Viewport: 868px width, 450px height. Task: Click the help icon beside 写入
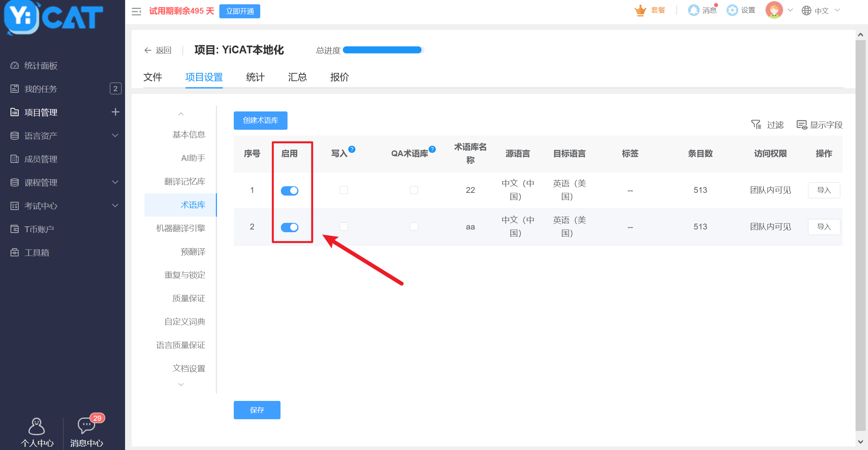coord(352,149)
